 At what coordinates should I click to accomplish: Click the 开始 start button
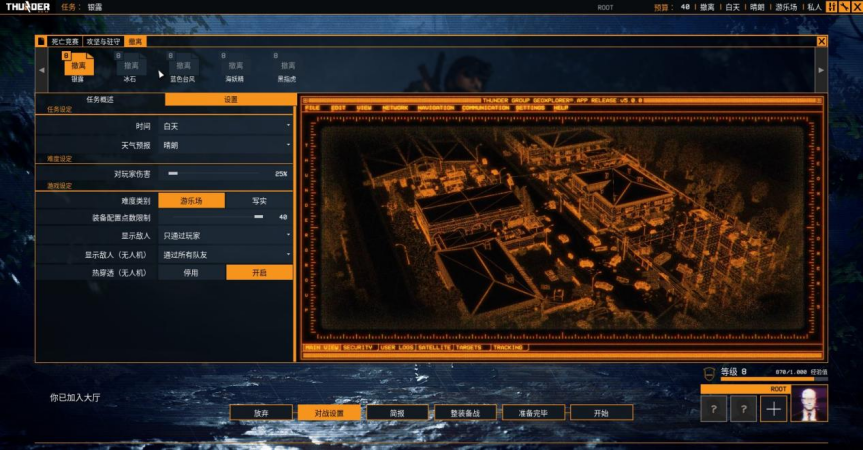[601, 412]
